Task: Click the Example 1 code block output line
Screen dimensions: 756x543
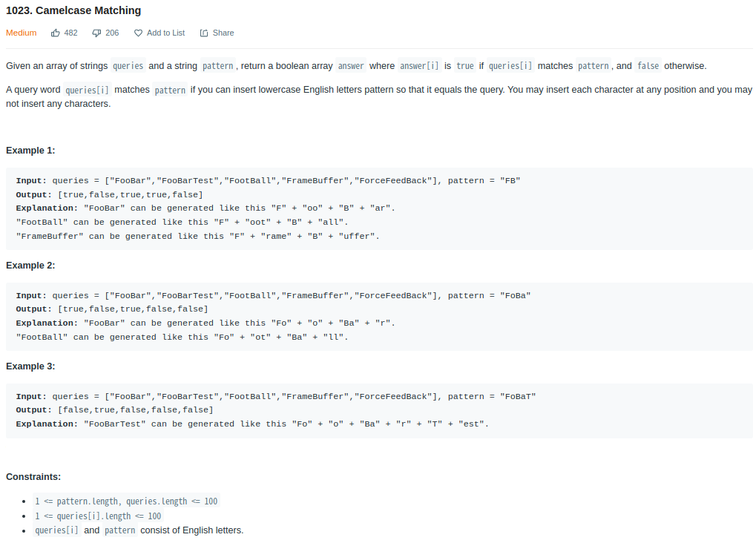Action: [x=110, y=194]
